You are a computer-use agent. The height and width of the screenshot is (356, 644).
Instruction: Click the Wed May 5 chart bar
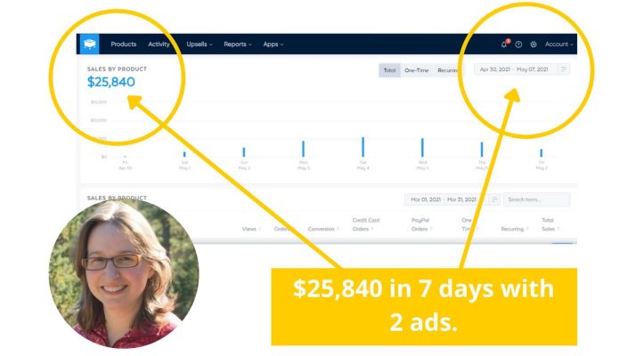[422, 148]
